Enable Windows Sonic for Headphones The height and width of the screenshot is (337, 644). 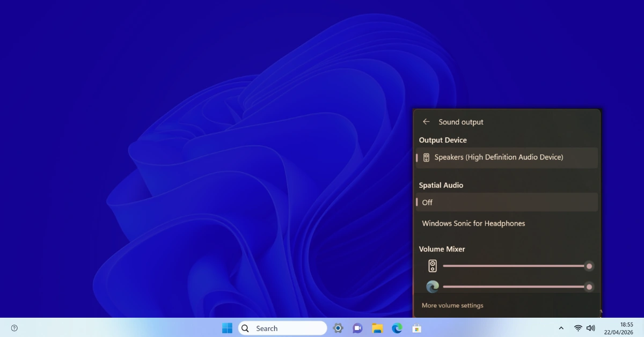click(x=473, y=223)
